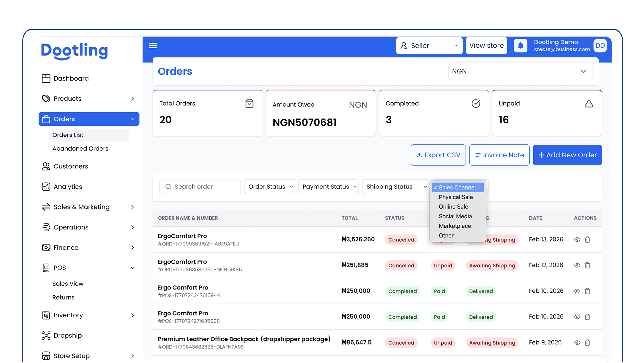Screen dimensions: 644x363
Task: View the ₦251,885 order via eye icon
Action: pos(577,266)
